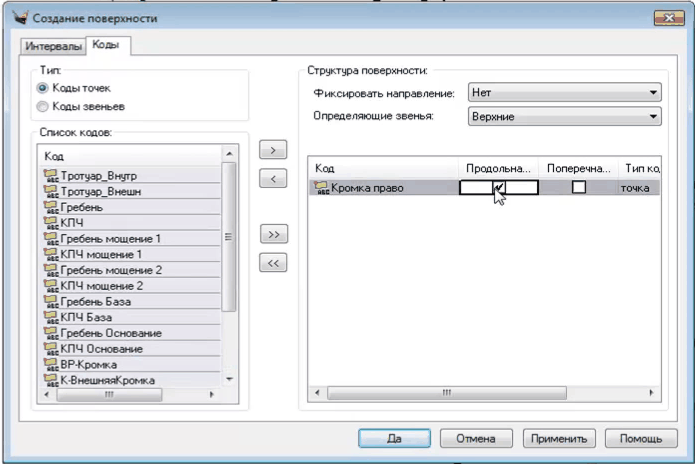
Task: Toggle the Поперечная checkbox for Кромка право
Action: point(578,187)
